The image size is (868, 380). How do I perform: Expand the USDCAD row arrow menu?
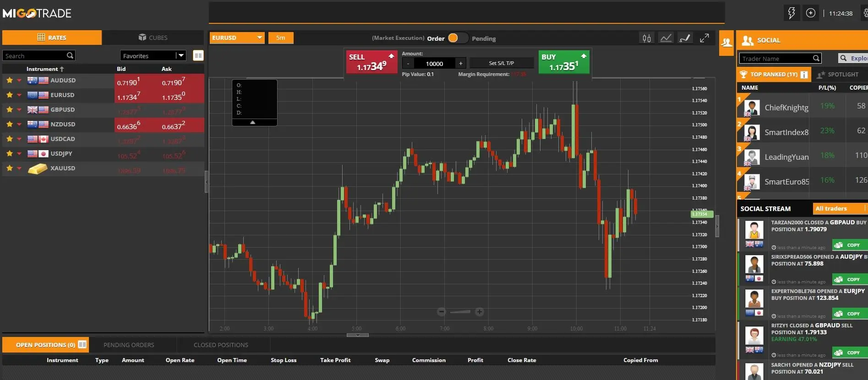(x=19, y=139)
